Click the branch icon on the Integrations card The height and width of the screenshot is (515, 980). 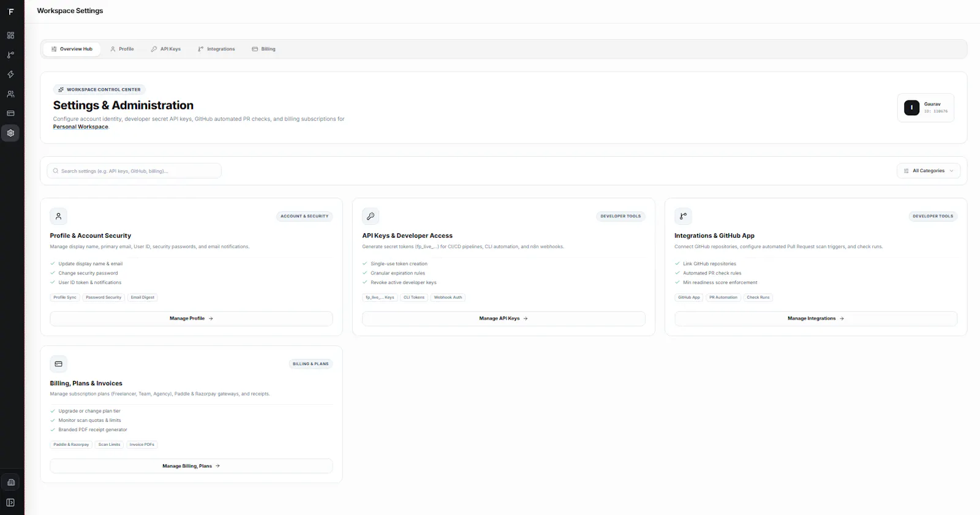click(x=683, y=216)
